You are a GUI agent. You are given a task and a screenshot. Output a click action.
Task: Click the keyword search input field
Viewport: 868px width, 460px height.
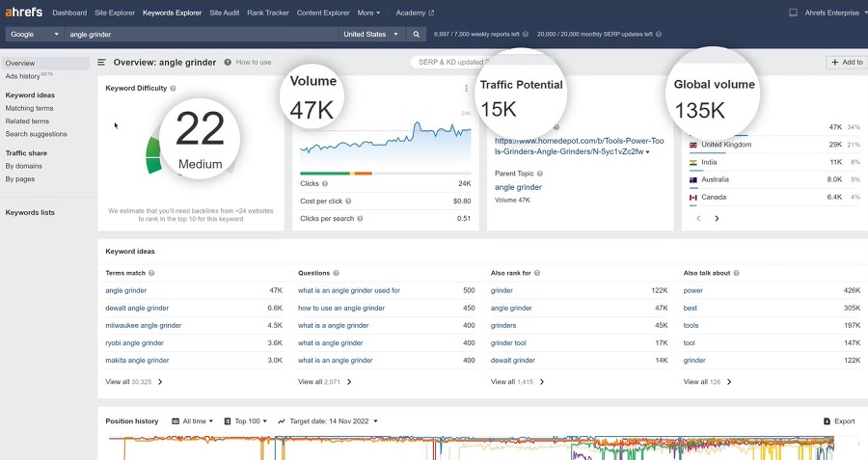tap(201, 35)
